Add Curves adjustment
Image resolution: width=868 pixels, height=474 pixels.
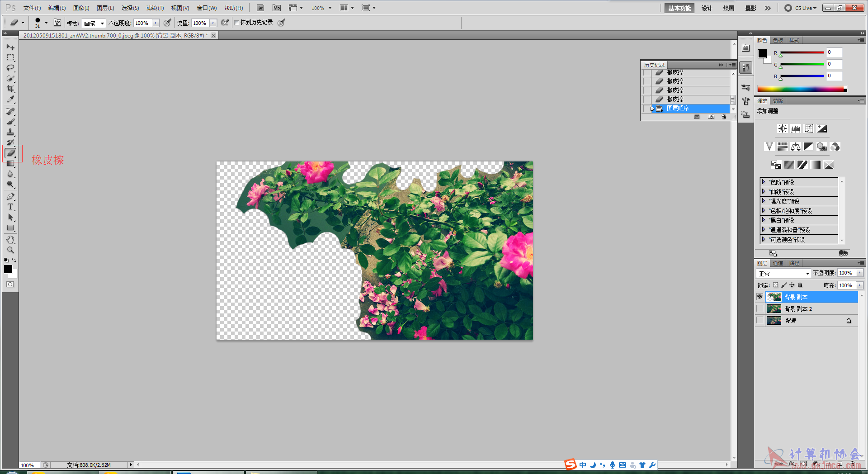click(x=809, y=128)
